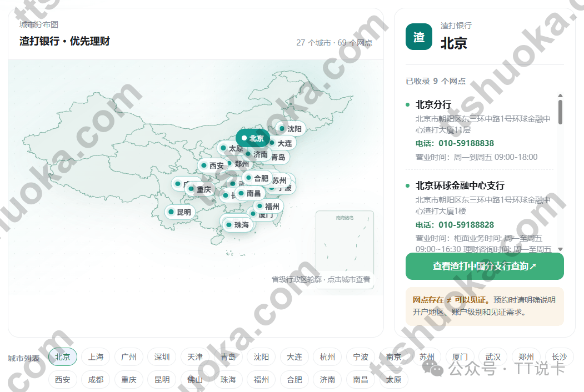
Task: Select 深圳 city chip
Action: [162, 357]
